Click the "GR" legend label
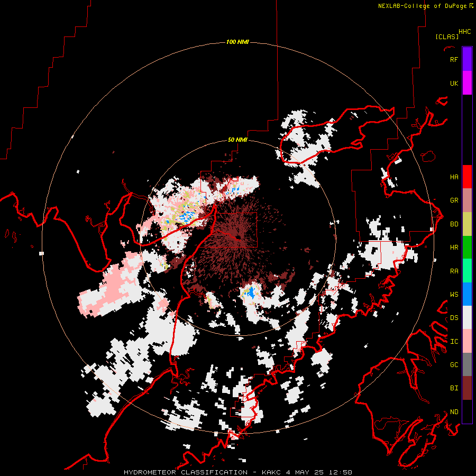The width and height of the screenshot is (476, 476). point(454,200)
